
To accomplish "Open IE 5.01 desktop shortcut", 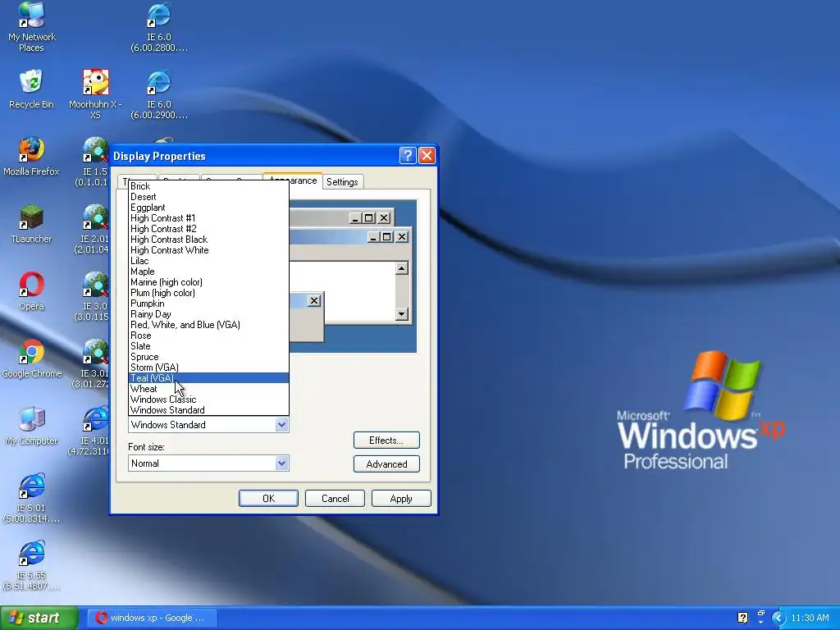I will coord(31,498).
